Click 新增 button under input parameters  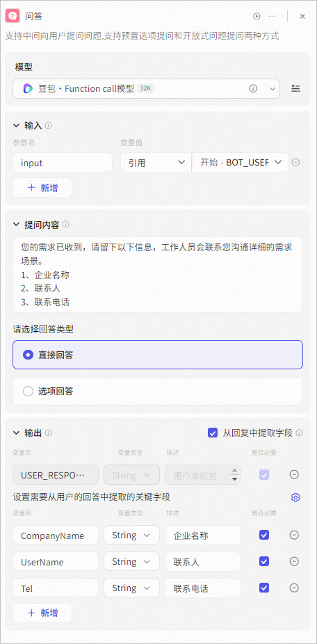pos(42,188)
